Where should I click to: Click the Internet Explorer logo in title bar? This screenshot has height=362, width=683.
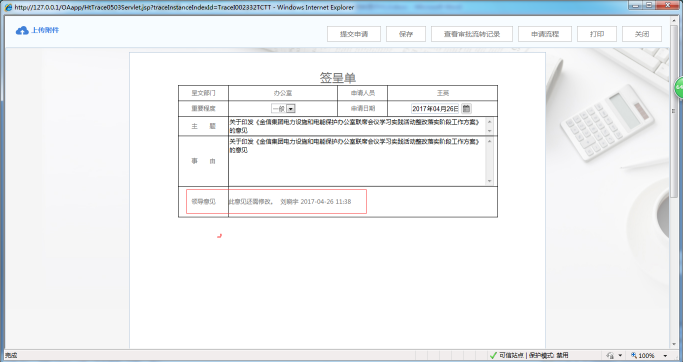tap(8, 7)
